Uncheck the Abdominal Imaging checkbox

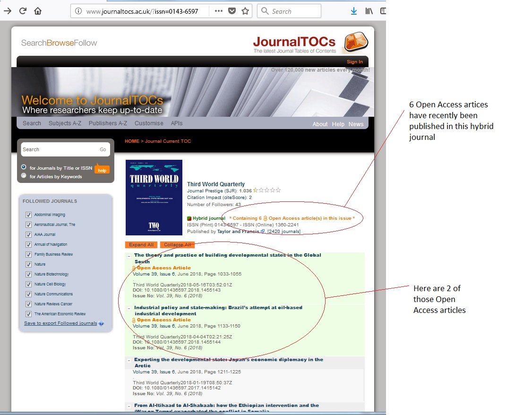point(28,215)
